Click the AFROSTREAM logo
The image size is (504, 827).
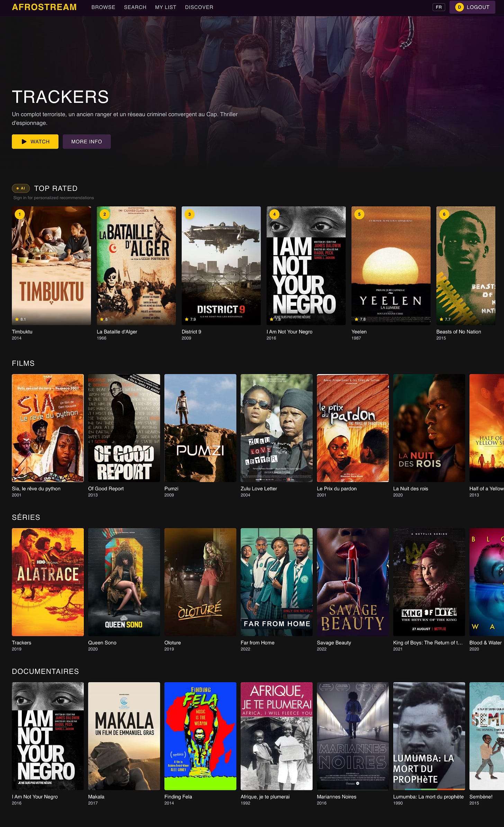coord(44,7)
